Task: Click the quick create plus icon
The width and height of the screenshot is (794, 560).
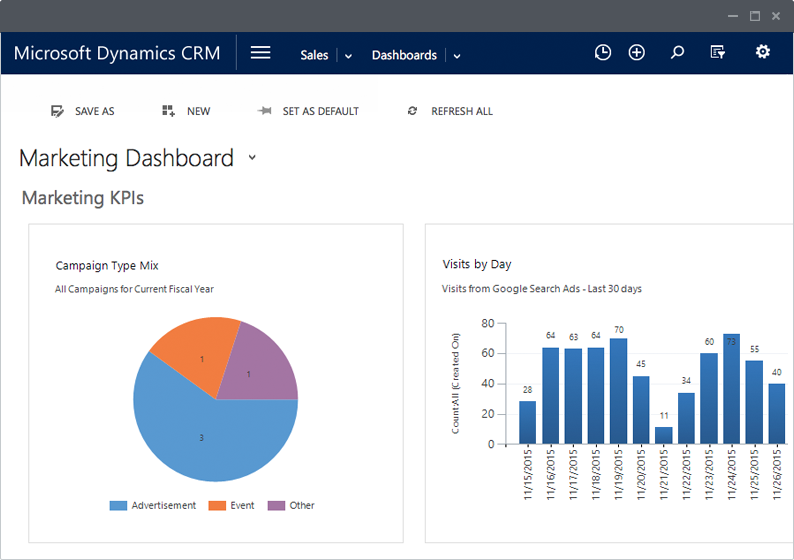Action: tap(637, 52)
